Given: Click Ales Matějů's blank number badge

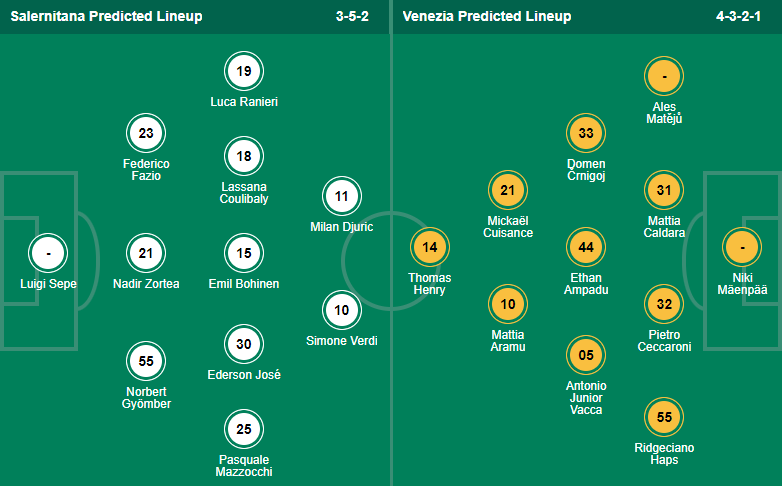Looking at the screenshot, I should [664, 76].
